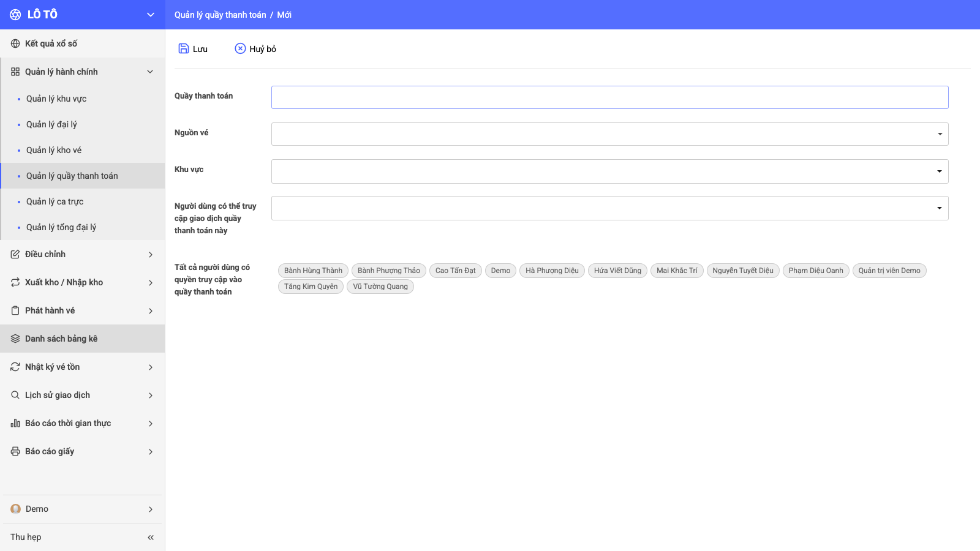Collapse the Quản lý hành chính section
This screenshot has height=551, width=980.
(150, 72)
